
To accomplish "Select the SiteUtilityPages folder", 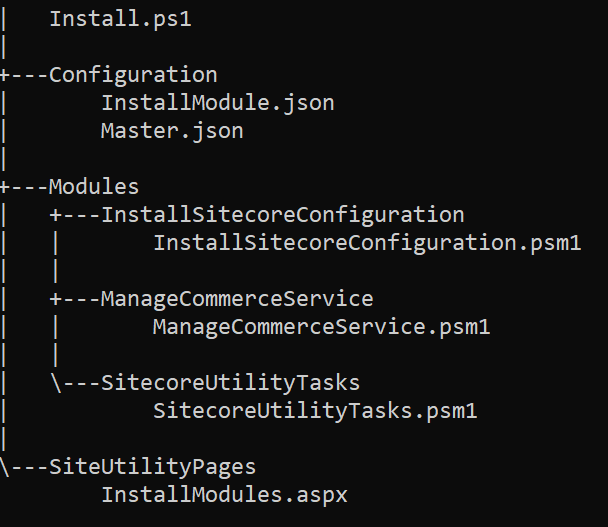I will click(x=152, y=466).
